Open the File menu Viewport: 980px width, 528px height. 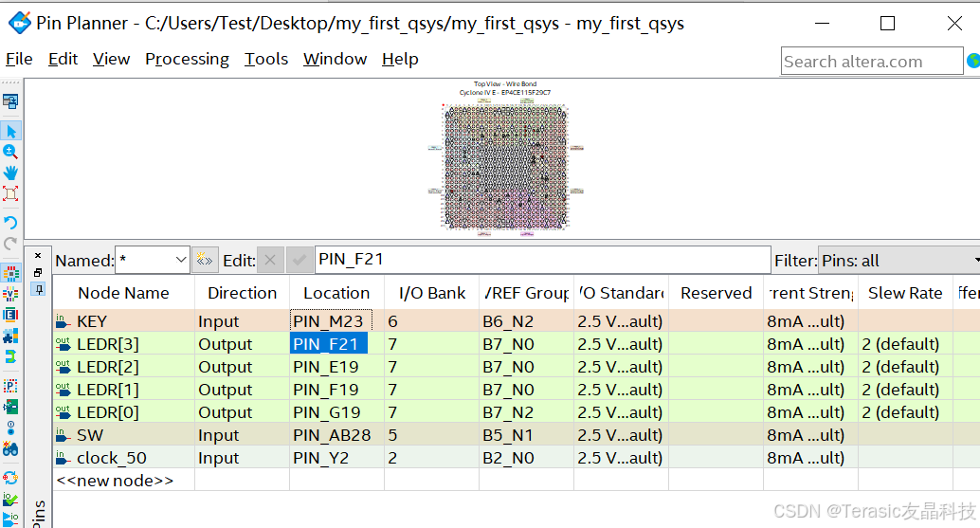[x=19, y=59]
